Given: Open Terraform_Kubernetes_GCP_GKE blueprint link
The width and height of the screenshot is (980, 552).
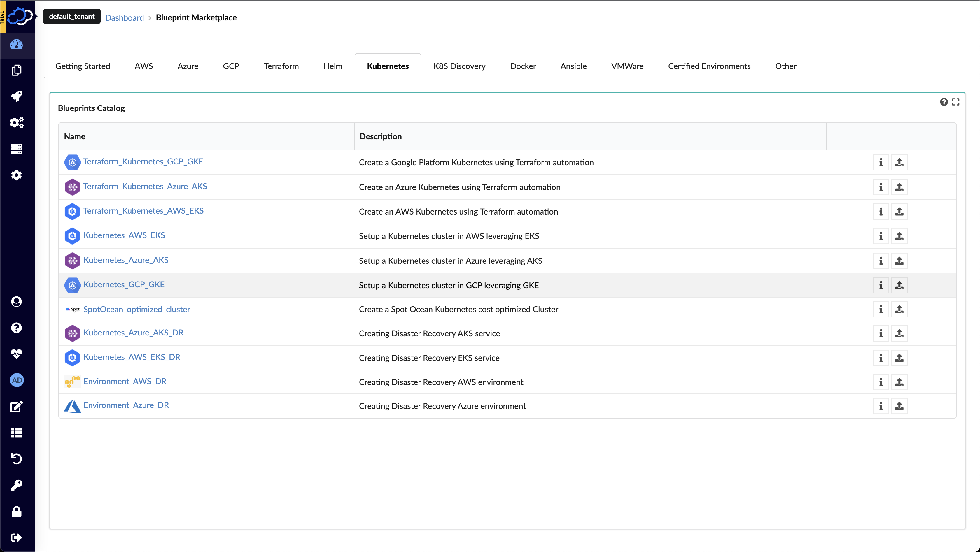Looking at the screenshot, I should [143, 161].
